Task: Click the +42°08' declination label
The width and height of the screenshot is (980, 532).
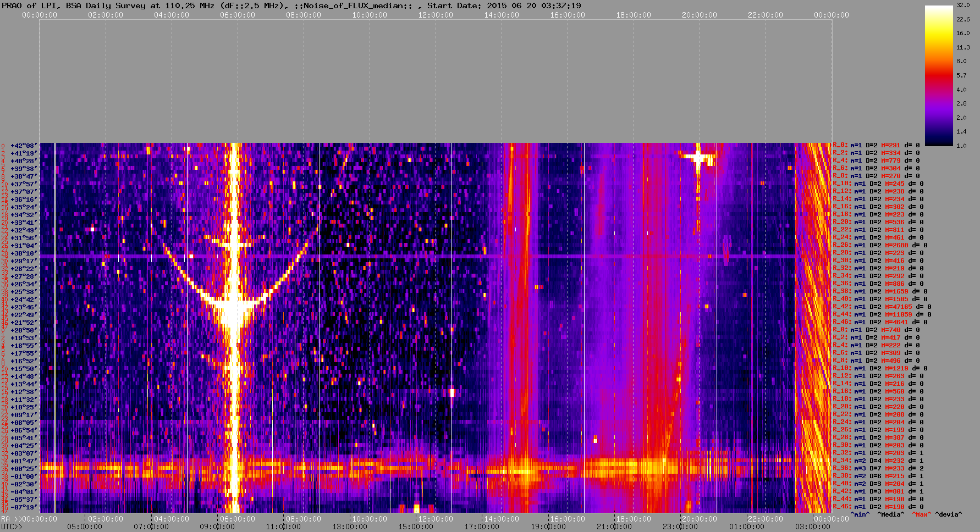Action: [24, 146]
